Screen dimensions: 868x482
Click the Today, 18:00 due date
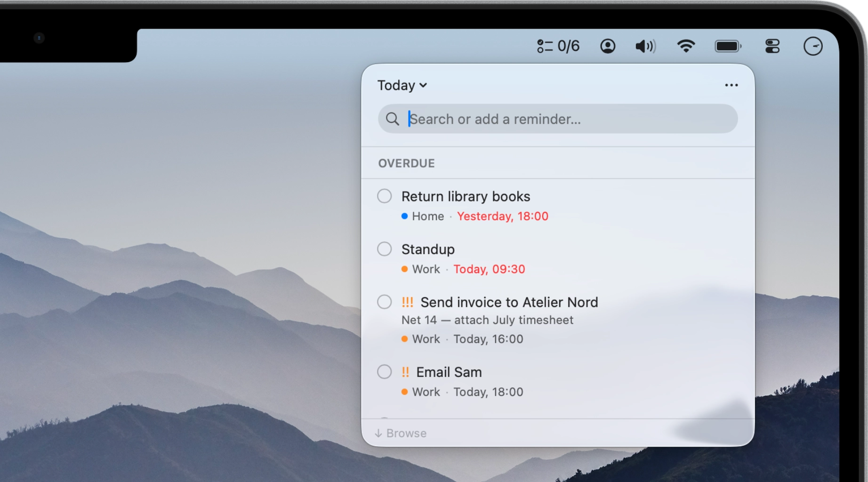pos(488,392)
